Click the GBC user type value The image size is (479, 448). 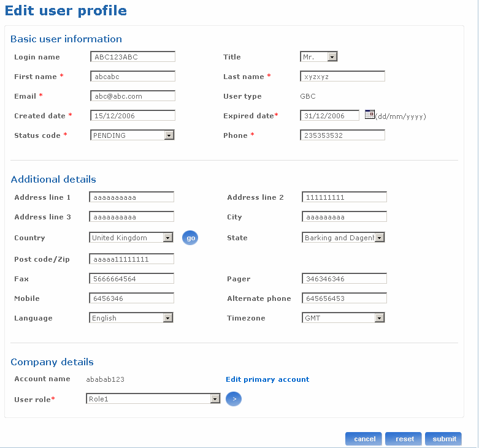pyautogui.click(x=308, y=96)
